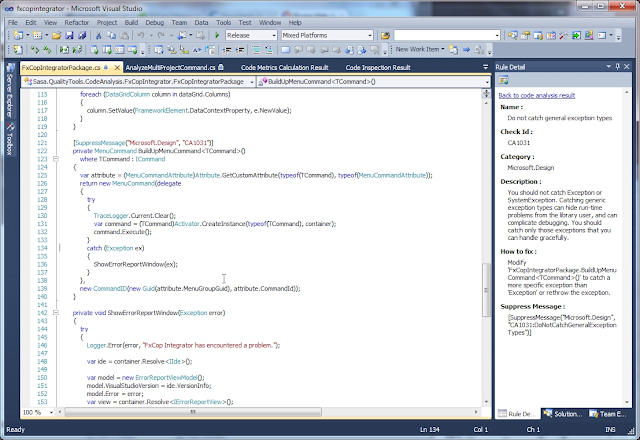Click Back to code analysis result link
Image resolution: width=640 pixels, height=440 pixels.
coord(537,95)
